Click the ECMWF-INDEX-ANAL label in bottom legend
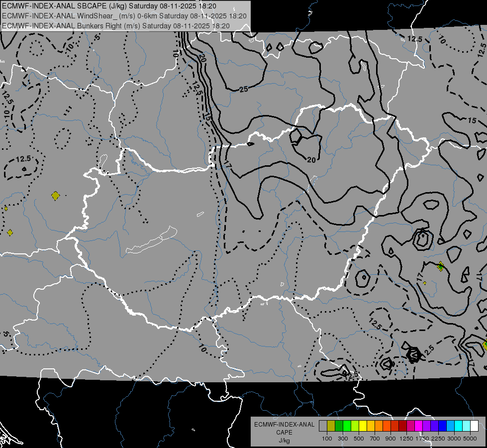Screen dimensions: 487x448 point(284,425)
